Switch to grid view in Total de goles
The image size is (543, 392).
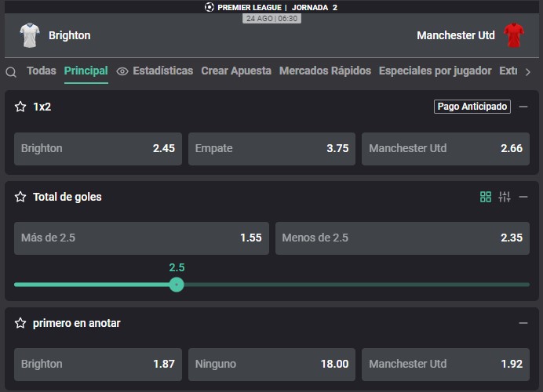pos(486,197)
